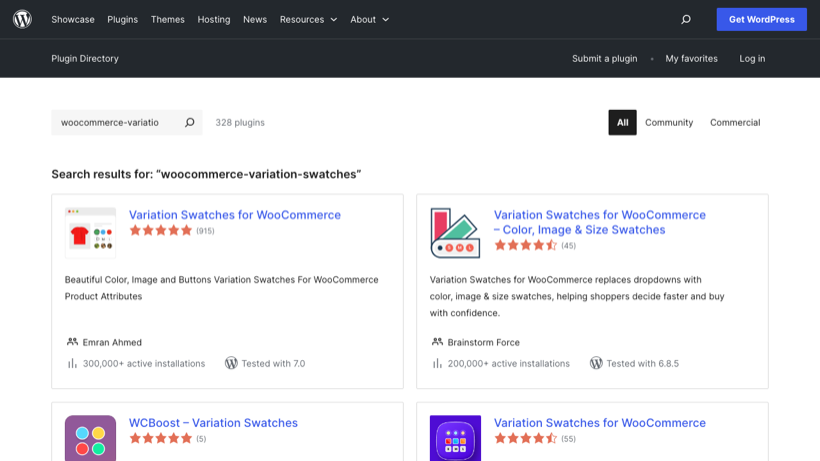Screen dimensions: 820x461
Task: Click the WordPress logo icon
Action: tap(22, 19)
